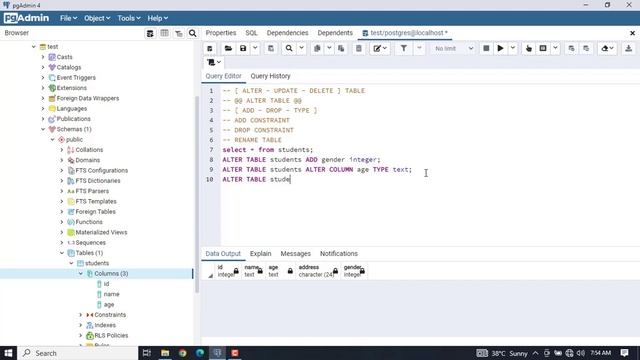Open the Edit pencil dropdown

[380, 48]
